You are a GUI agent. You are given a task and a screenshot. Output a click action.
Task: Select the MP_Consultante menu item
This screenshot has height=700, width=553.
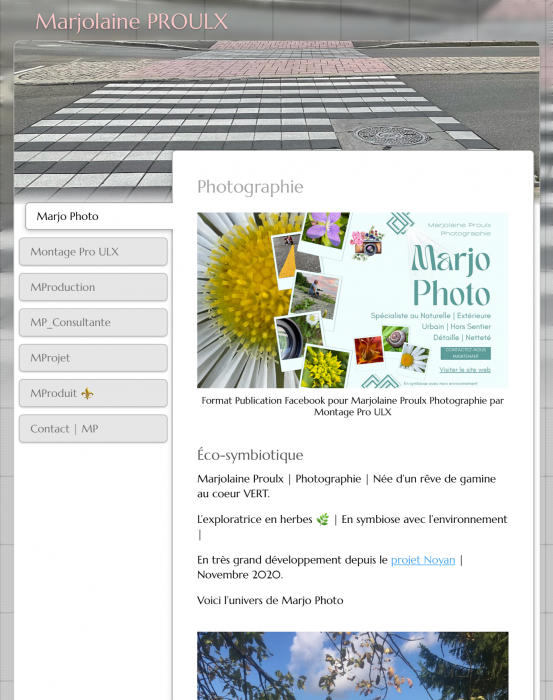click(x=93, y=322)
